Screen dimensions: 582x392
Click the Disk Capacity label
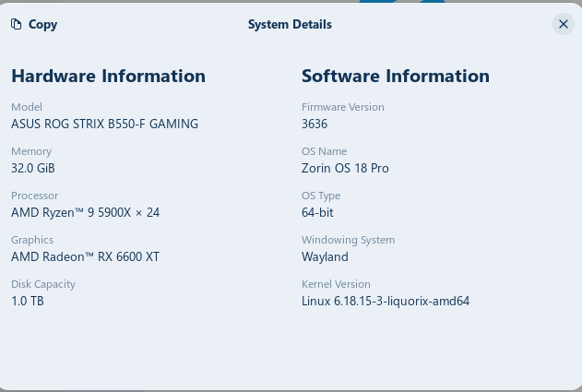coord(43,284)
